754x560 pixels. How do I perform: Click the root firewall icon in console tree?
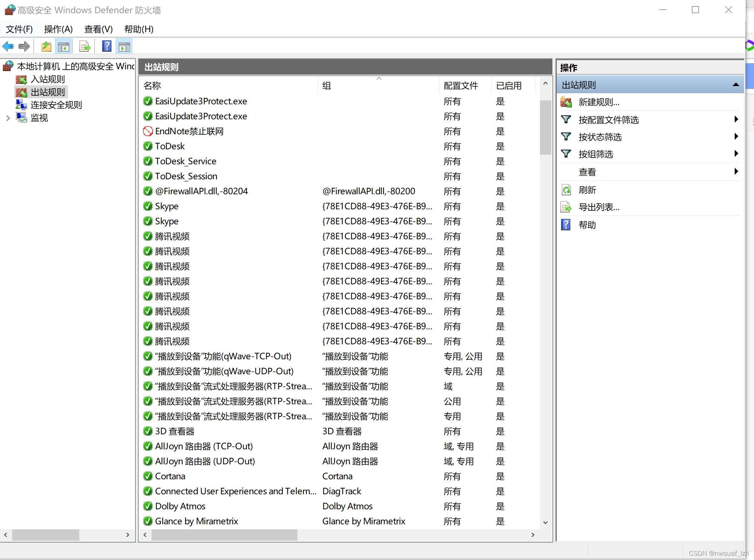8,66
